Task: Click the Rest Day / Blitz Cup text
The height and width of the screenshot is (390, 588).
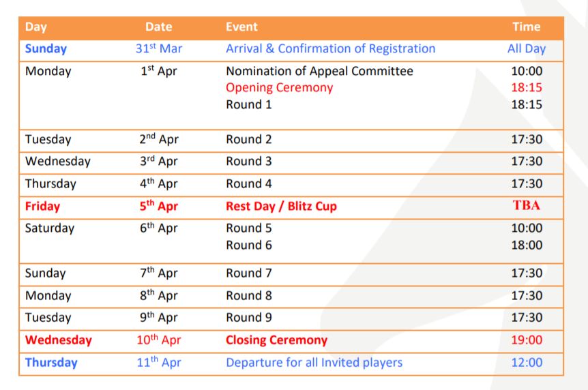Action: point(281,206)
